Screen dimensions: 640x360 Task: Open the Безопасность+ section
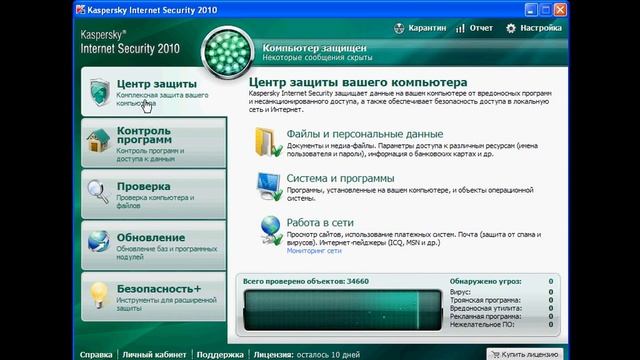pyautogui.click(x=153, y=297)
